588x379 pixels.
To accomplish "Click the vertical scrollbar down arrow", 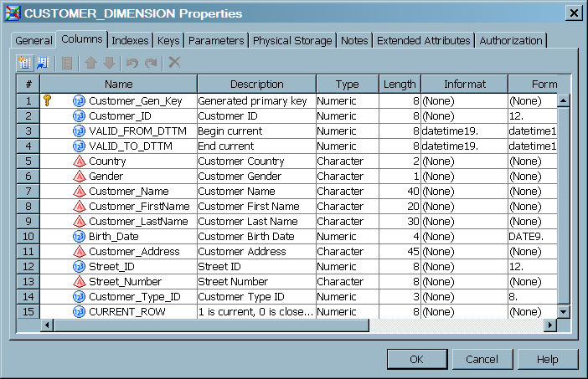I will pyautogui.click(x=564, y=312).
